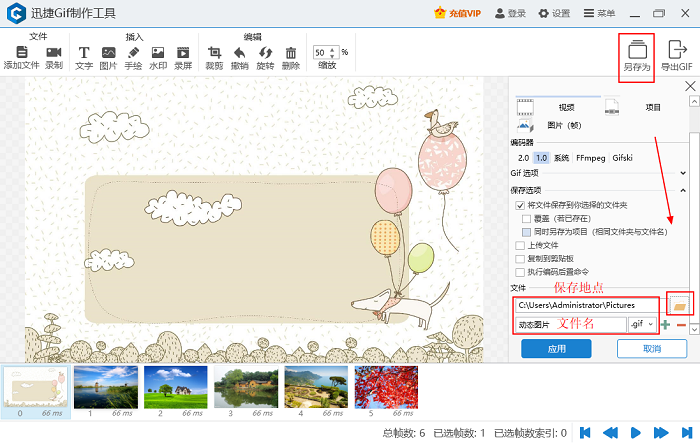700x443 pixels.
Task: Select frame 2 green field thumbnail
Action: [x=176, y=387]
